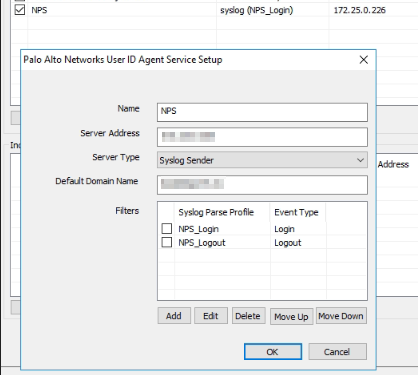Screen dimensions: 418x375
Task: Move the selected filter up
Action: (291, 317)
